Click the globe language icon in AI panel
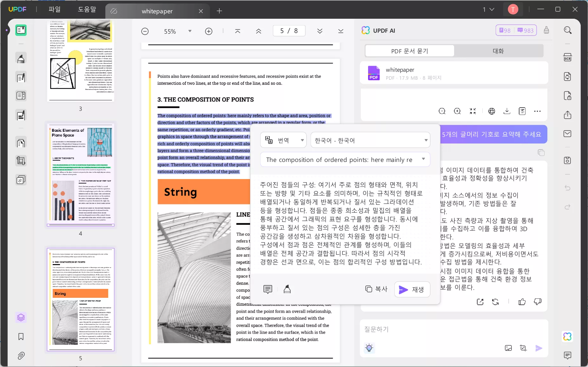 click(492, 111)
